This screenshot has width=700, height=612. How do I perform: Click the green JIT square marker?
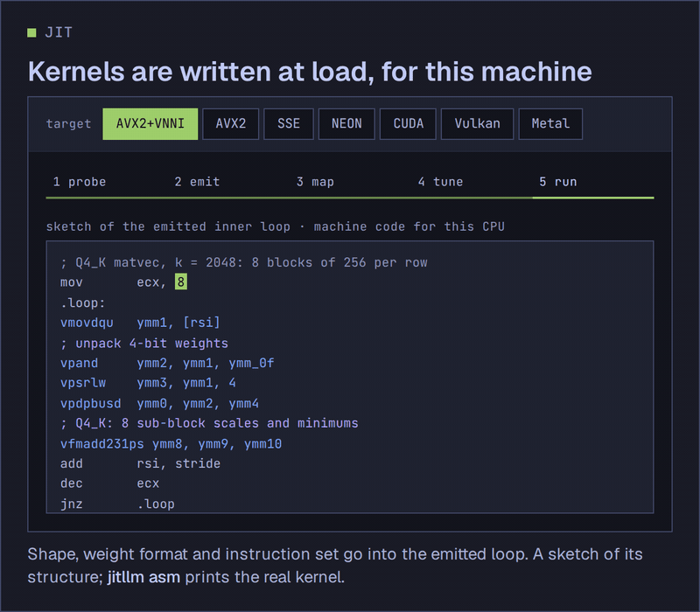tap(31, 32)
